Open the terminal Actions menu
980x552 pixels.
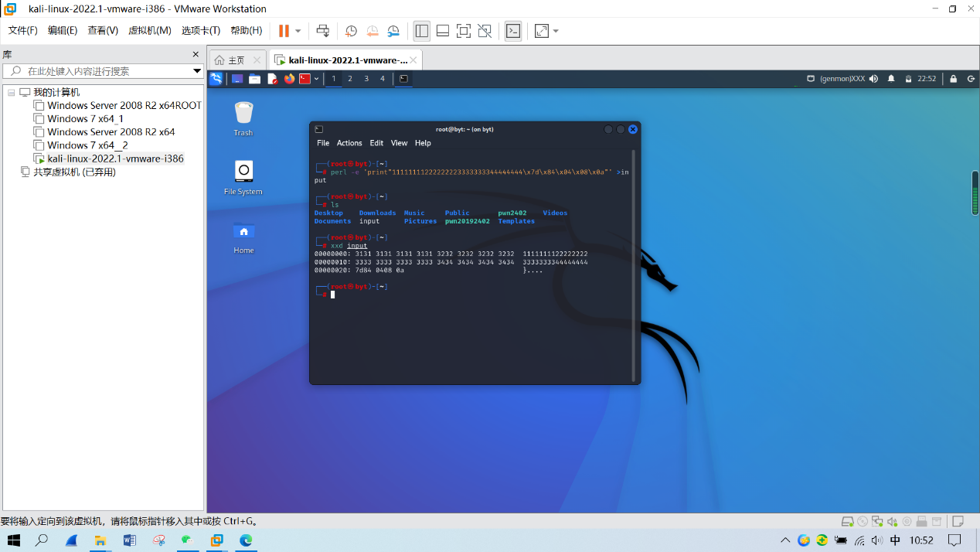349,143
